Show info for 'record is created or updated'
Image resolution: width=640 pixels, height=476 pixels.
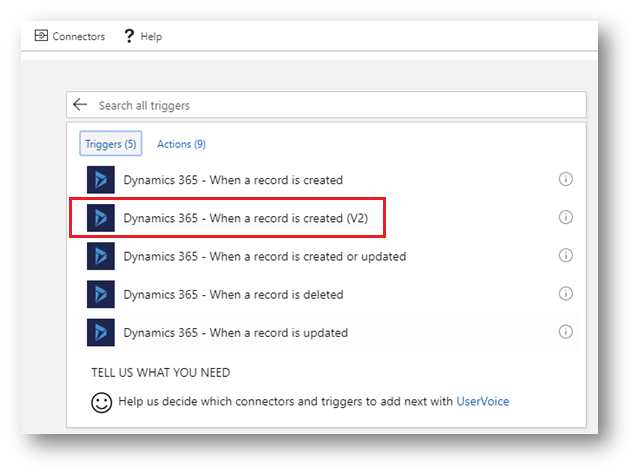[x=565, y=256]
